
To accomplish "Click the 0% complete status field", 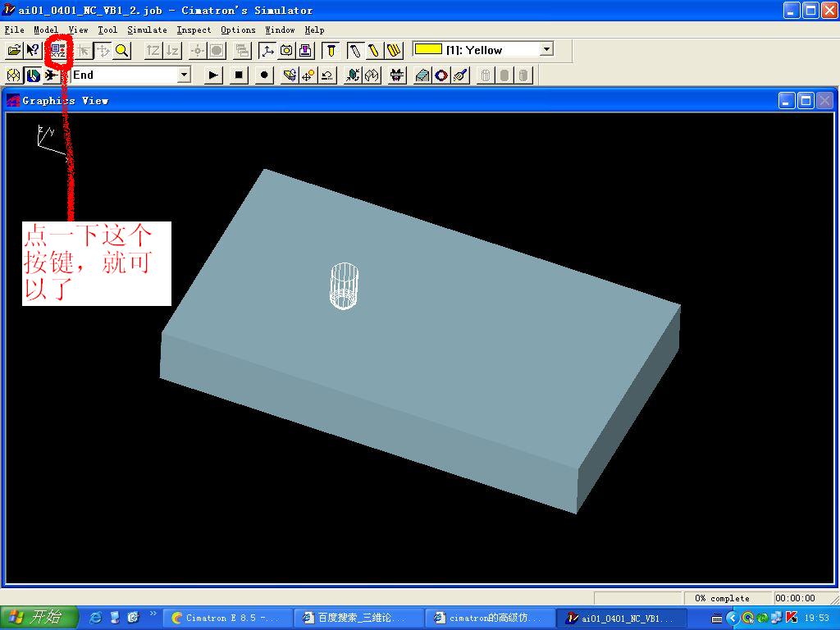I will click(728, 598).
